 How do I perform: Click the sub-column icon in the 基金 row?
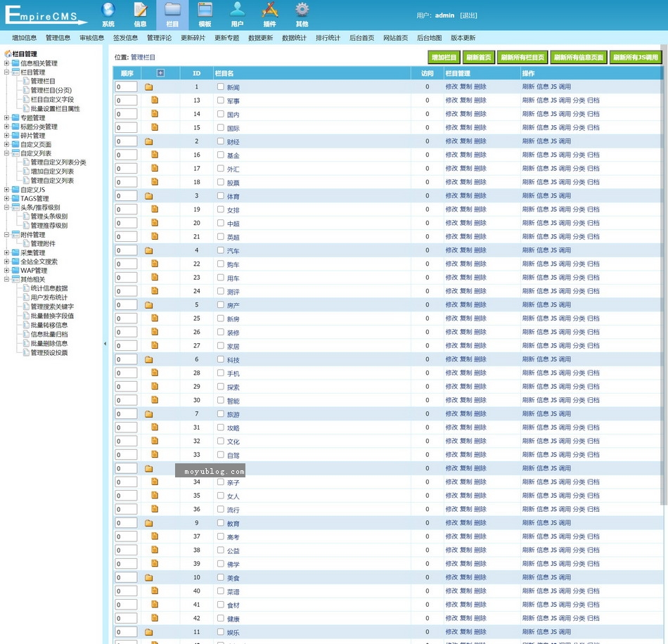pyautogui.click(x=155, y=155)
